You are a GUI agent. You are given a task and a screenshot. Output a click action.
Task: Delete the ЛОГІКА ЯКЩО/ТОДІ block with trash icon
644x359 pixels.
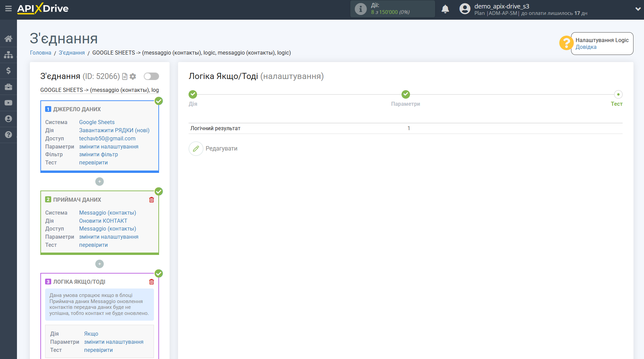click(x=152, y=282)
